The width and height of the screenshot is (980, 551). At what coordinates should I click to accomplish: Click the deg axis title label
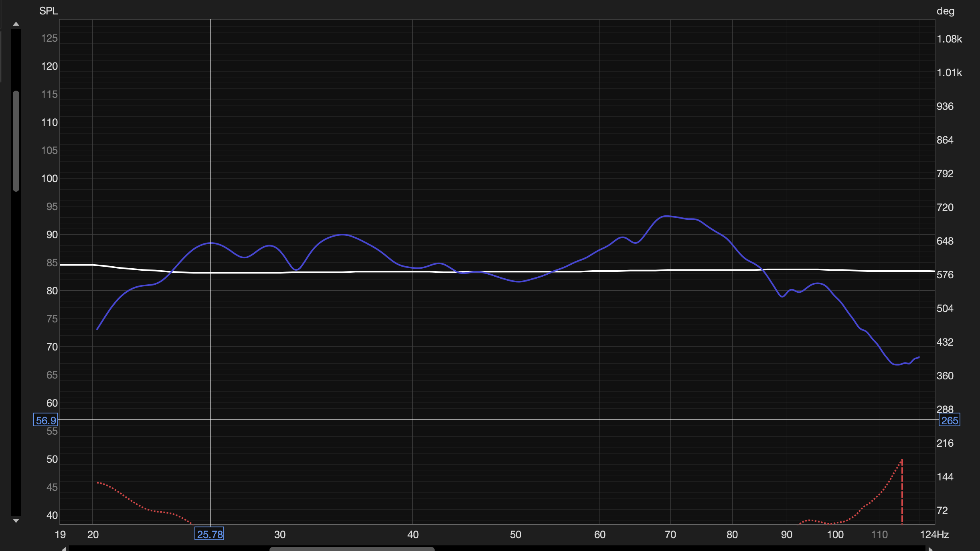point(945,11)
